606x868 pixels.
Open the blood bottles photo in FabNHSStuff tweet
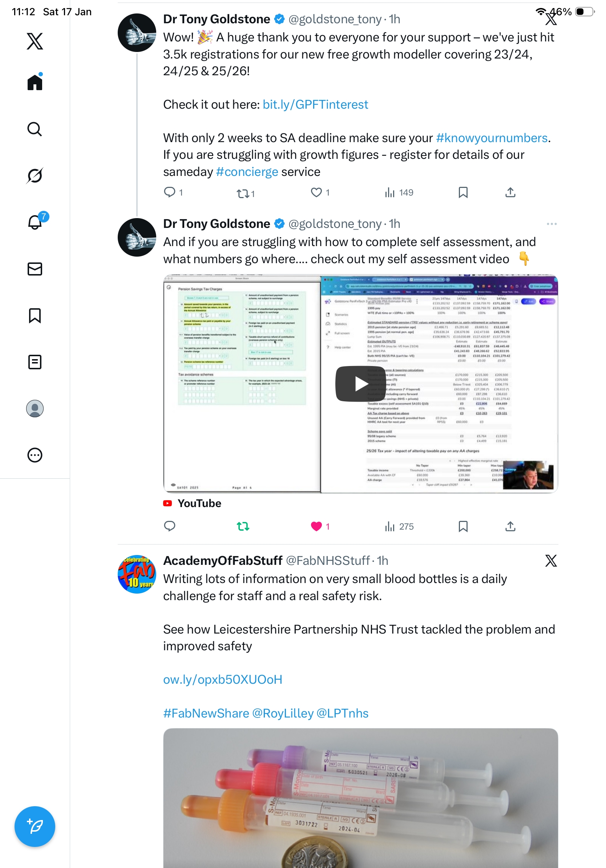click(x=360, y=798)
